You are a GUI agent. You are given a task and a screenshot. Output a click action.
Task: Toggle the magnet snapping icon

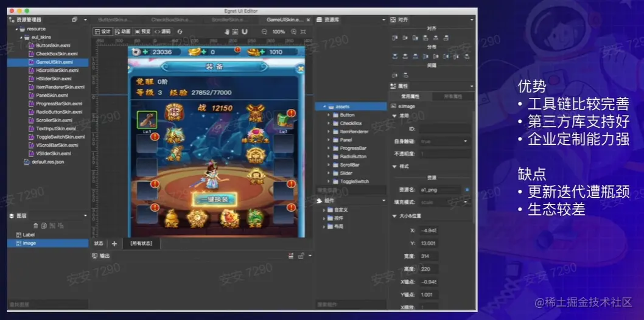coord(244,32)
